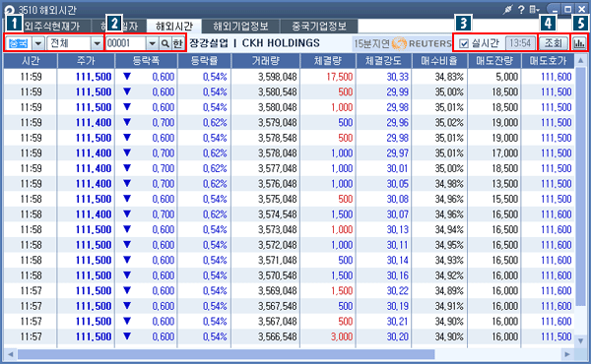Open the bar chart icon button
591x364 pixels.
click(x=579, y=43)
